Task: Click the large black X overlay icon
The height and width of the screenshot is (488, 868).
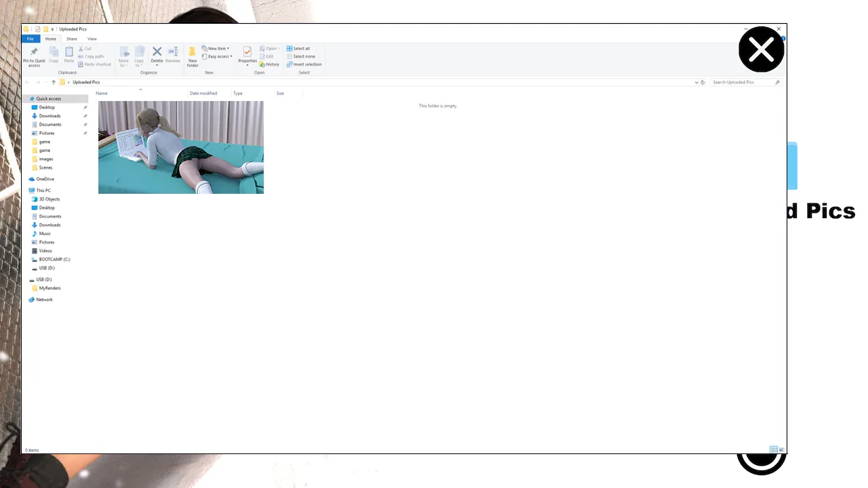Action: (761, 49)
